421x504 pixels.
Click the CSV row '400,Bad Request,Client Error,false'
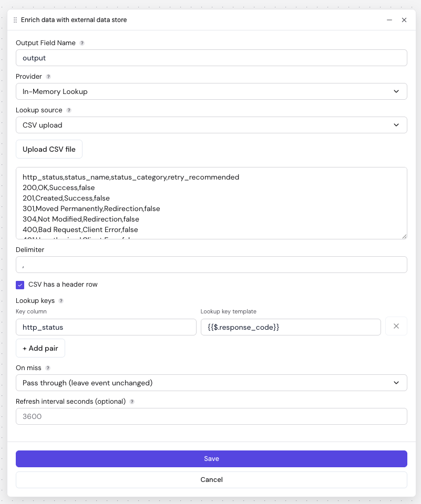click(x=80, y=230)
